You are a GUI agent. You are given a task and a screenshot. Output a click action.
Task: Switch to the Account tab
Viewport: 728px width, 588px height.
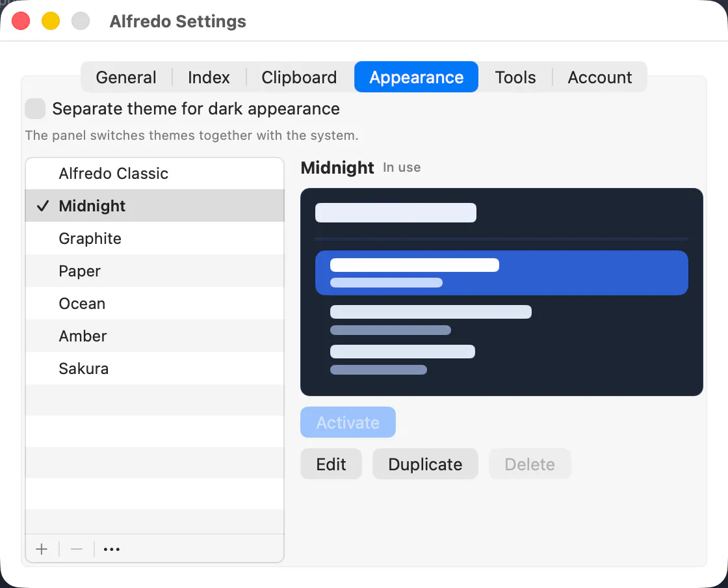(x=600, y=77)
